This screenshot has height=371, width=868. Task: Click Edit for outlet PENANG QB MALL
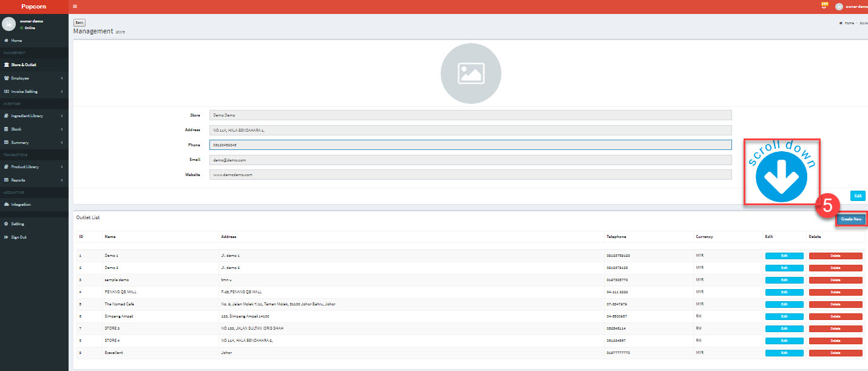pyautogui.click(x=784, y=292)
